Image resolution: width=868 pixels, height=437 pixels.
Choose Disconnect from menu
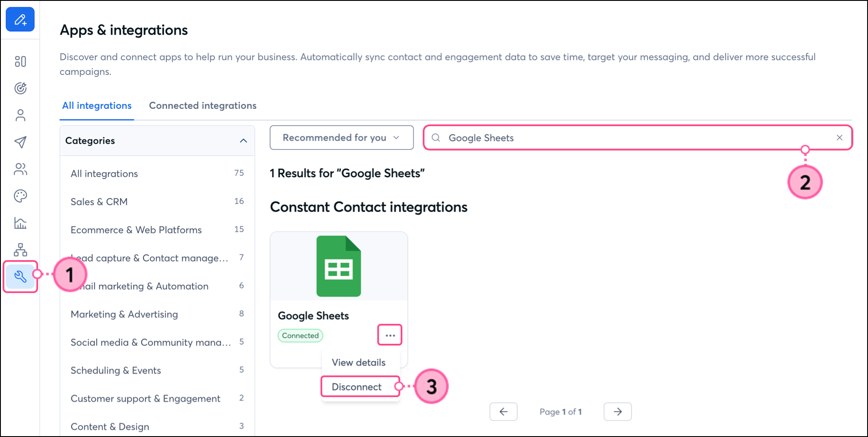click(357, 387)
